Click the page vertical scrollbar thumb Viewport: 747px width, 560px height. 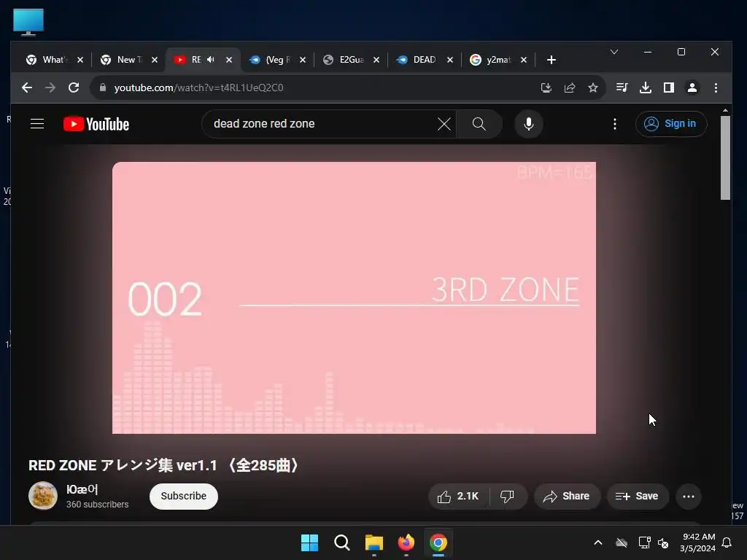click(x=725, y=158)
